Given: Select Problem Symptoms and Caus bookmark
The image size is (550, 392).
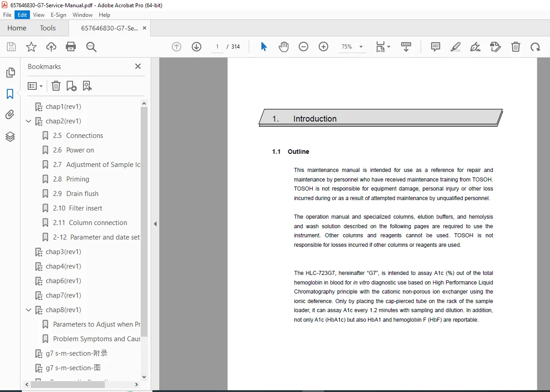Looking at the screenshot, I should (x=97, y=339).
